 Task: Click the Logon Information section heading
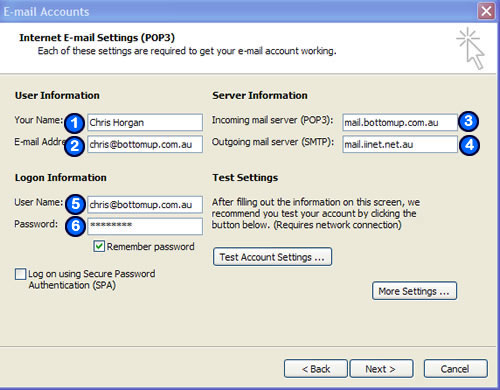pos(61,178)
